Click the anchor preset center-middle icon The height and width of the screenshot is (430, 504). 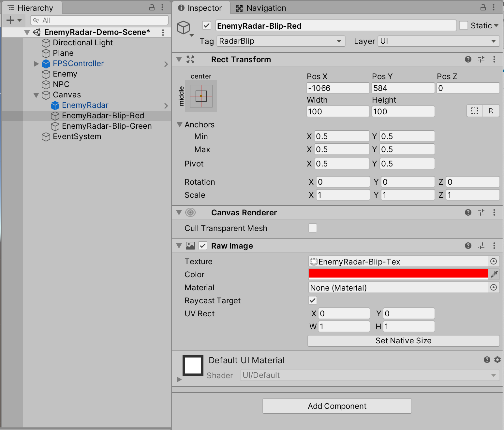pyautogui.click(x=201, y=96)
